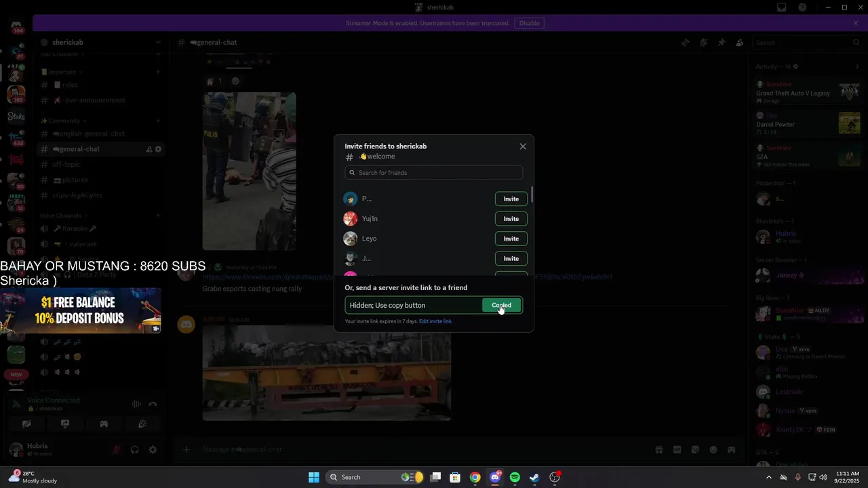Viewport: 868px width, 488px height.
Task: Open the soundboard
Action: tap(142, 424)
